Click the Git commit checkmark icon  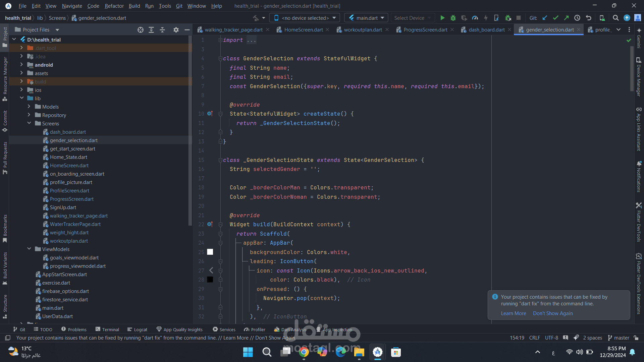tap(555, 18)
